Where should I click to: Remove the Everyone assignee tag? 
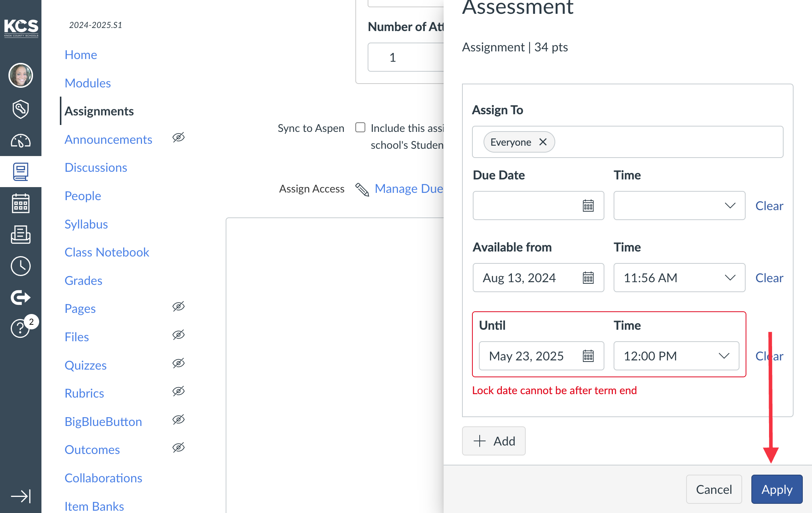click(x=543, y=142)
